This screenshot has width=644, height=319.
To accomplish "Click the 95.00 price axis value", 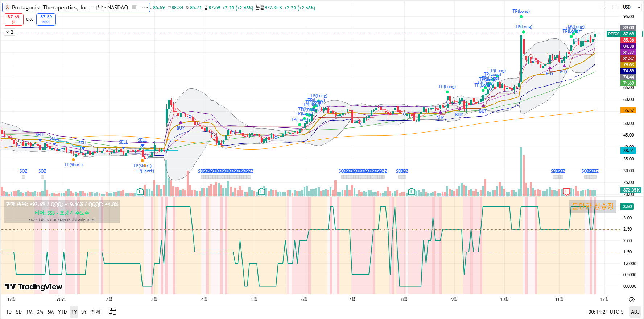I will 628,17.
